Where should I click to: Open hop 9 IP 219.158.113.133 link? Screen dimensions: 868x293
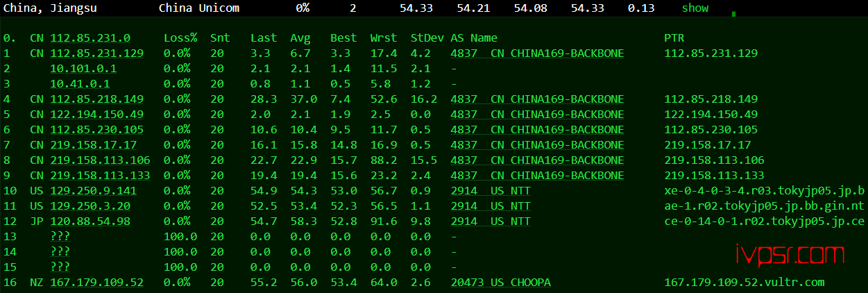100,175
